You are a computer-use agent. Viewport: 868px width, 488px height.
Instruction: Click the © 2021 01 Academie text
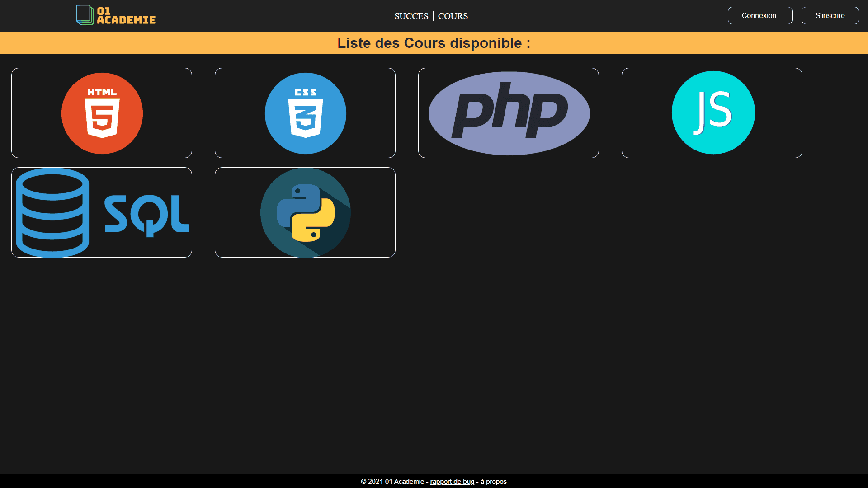(392, 482)
